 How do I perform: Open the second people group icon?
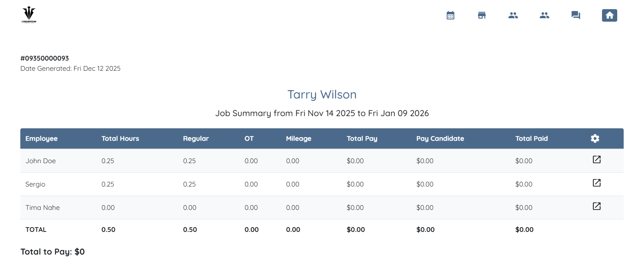point(544,15)
